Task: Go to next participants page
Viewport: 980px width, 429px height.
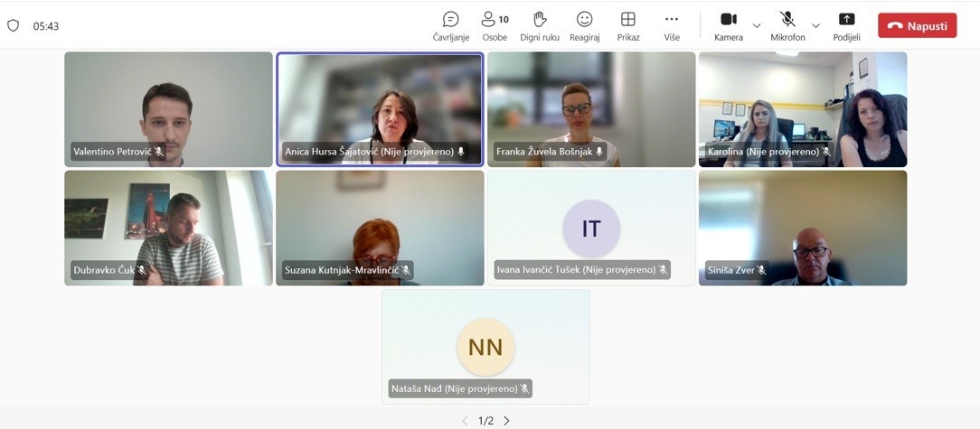Action: click(506, 421)
